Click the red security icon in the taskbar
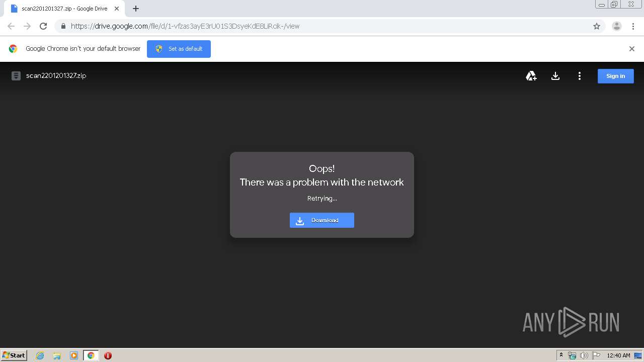This screenshot has width=644, height=362. point(108,355)
